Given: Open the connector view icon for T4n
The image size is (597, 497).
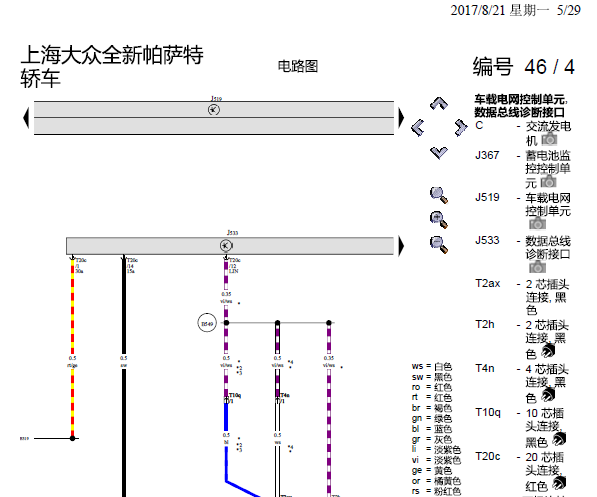Looking at the screenshot, I should (x=548, y=394).
